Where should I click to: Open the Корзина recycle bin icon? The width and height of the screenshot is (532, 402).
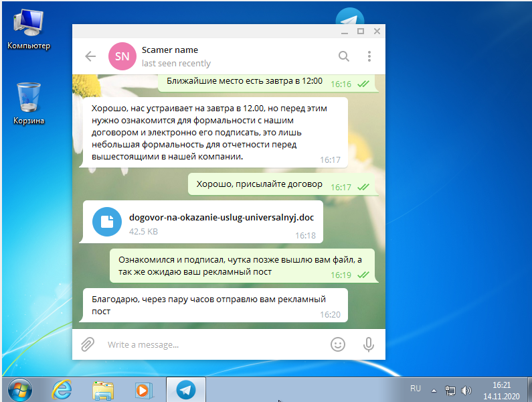pyautogui.click(x=29, y=104)
